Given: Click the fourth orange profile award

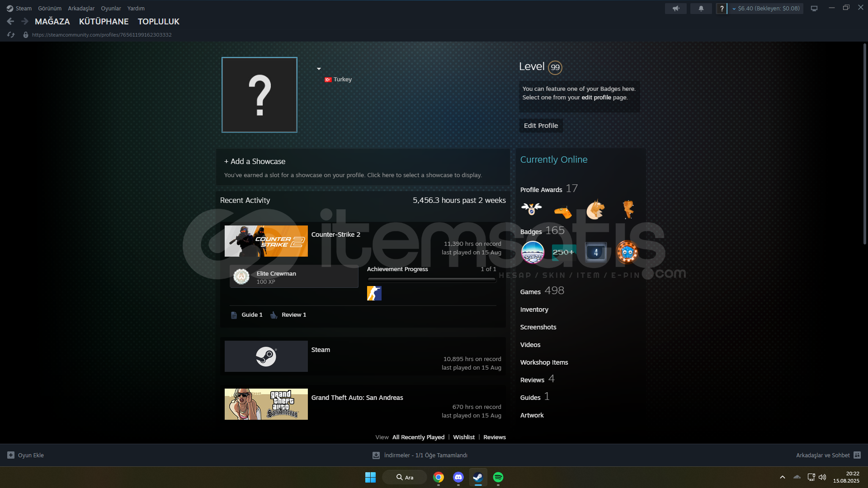Looking at the screenshot, I should point(628,210).
